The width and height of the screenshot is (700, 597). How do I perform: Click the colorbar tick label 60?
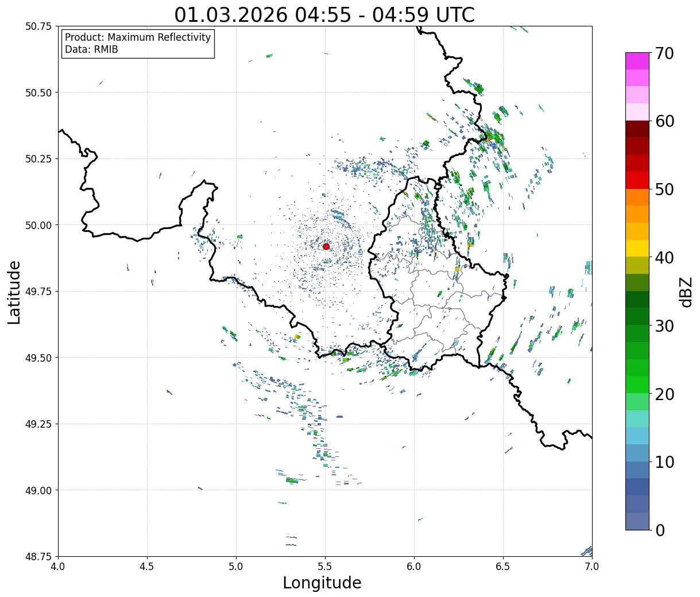coord(664,121)
